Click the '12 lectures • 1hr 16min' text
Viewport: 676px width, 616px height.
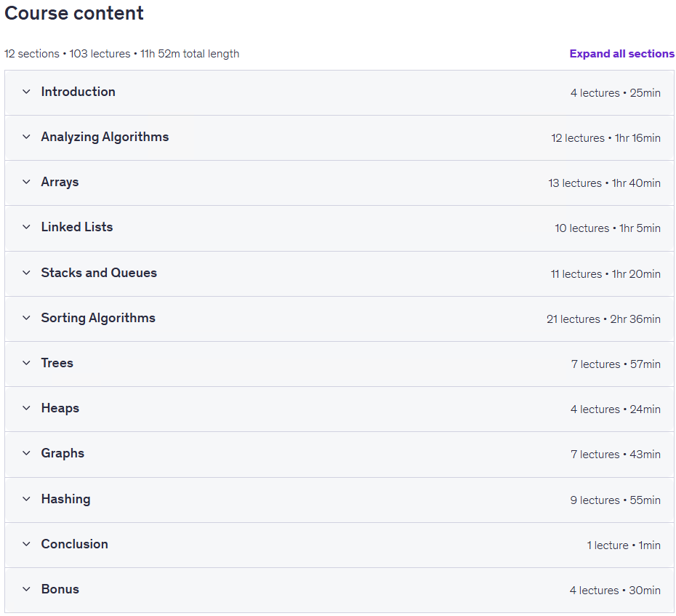[x=605, y=138]
